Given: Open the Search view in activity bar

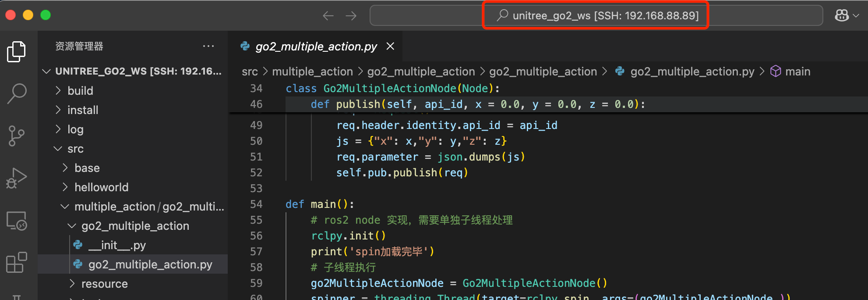Looking at the screenshot, I should (x=17, y=93).
